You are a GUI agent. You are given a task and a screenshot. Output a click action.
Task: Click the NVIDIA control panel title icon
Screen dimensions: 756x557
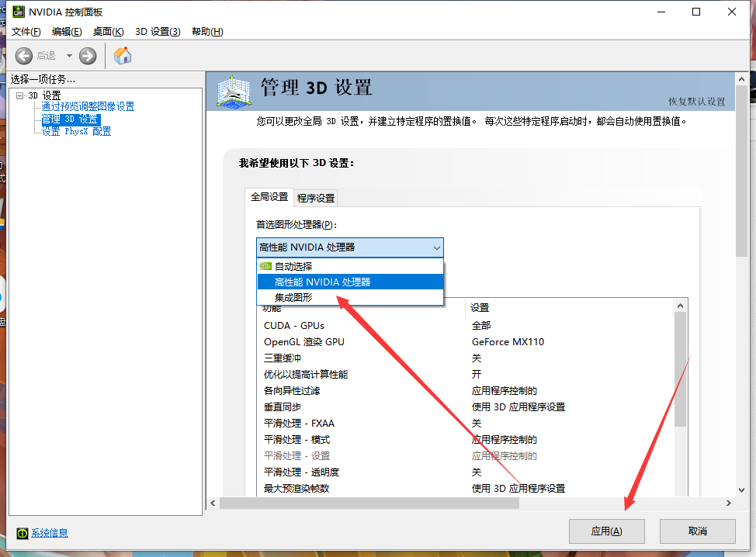coord(19,12)
